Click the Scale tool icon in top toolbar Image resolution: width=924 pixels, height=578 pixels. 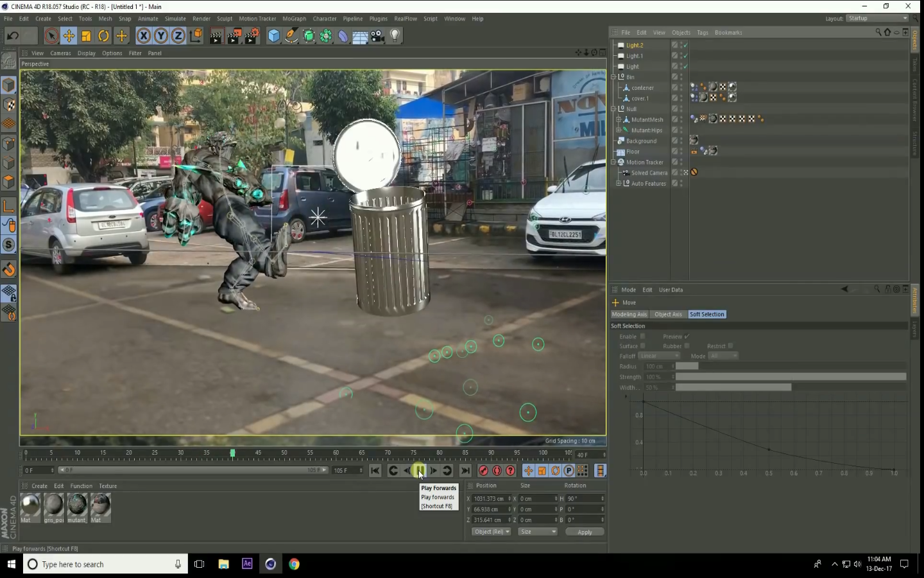pyautogui.click(x=86, y=36)
